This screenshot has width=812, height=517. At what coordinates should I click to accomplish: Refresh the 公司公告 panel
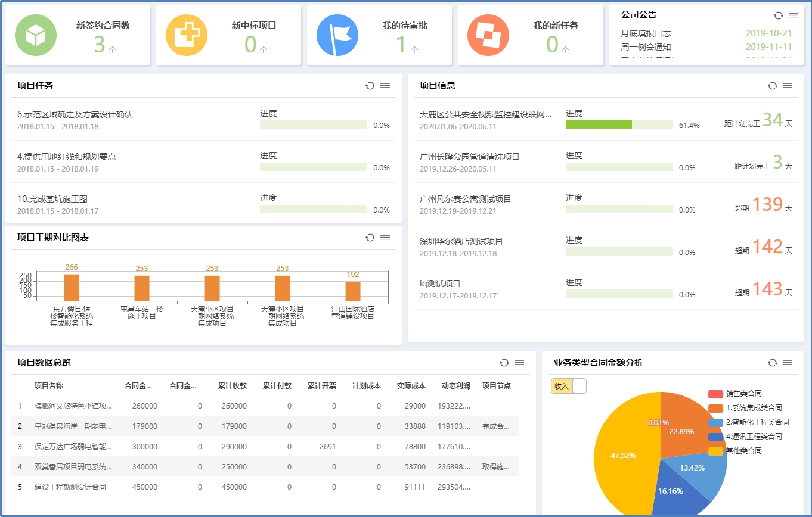[778, 15]
